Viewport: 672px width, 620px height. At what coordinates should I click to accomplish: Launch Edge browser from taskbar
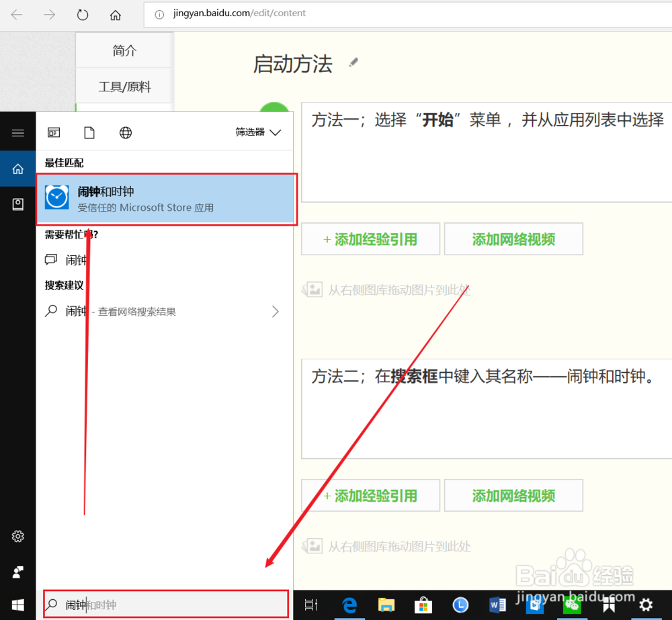point(349,605)
